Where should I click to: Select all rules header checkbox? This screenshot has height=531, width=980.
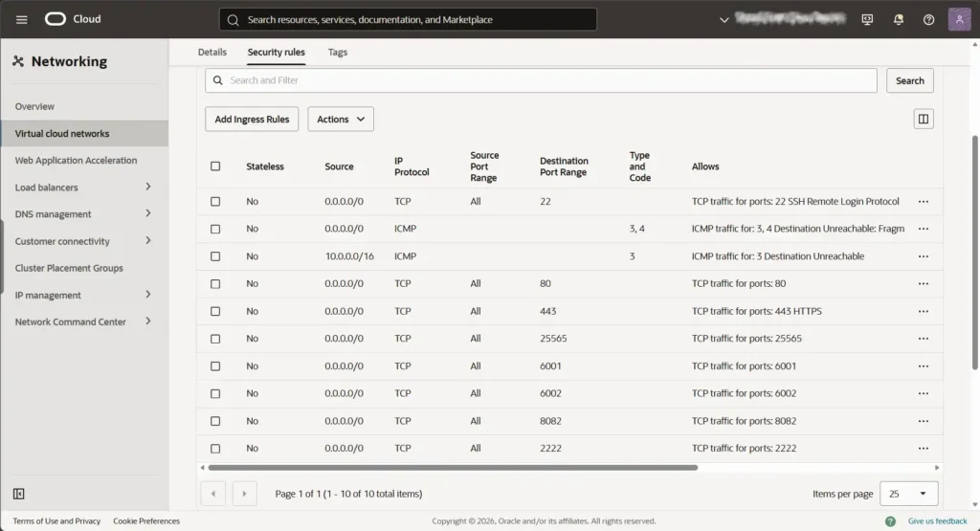tap(215, 166)
